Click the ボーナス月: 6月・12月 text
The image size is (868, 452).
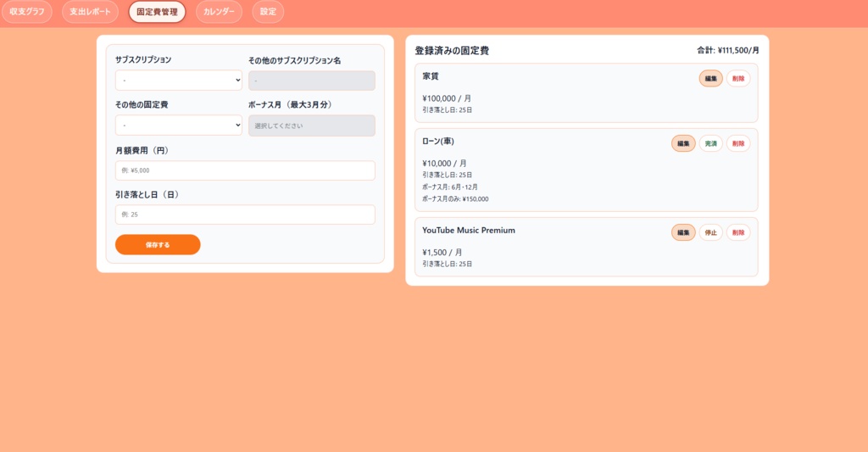pos(450,187)
